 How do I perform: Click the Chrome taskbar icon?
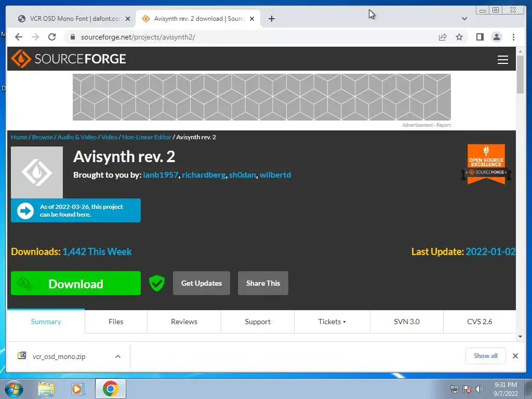(x=111, y=389)
